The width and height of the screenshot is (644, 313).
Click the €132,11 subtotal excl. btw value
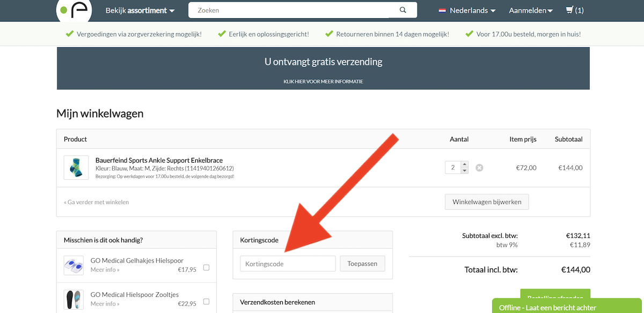[578, 236]
